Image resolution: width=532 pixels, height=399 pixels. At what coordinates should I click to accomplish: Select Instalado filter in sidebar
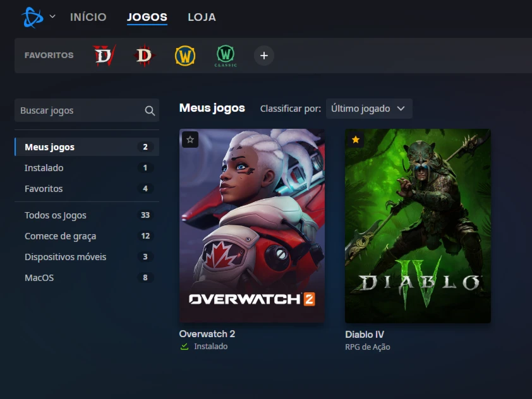click(x=87, y=167)
